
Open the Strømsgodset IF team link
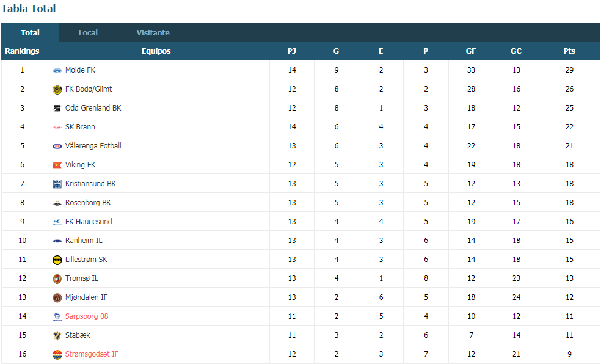(x=92, y=354)
